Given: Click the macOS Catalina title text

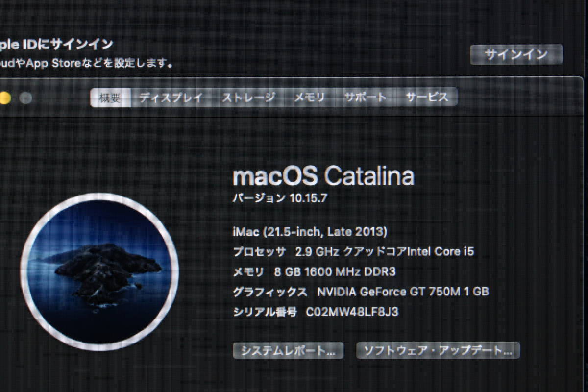Looking at the screenshot, I should click(x=323, y=176).
